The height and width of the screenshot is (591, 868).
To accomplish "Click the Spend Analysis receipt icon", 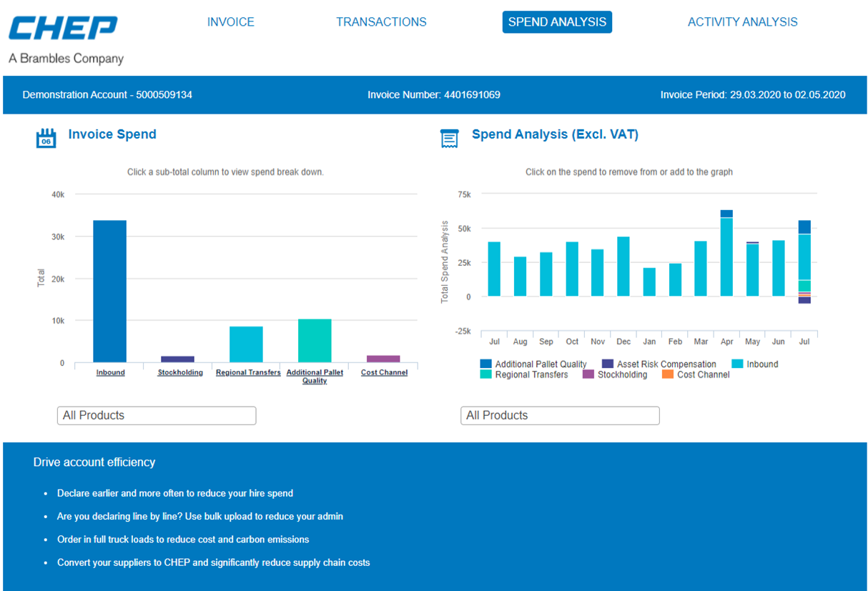I will pos(449,138).
